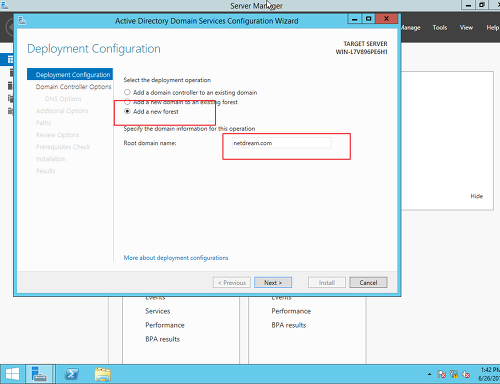Open Performance listed under Services

(165, 325)
